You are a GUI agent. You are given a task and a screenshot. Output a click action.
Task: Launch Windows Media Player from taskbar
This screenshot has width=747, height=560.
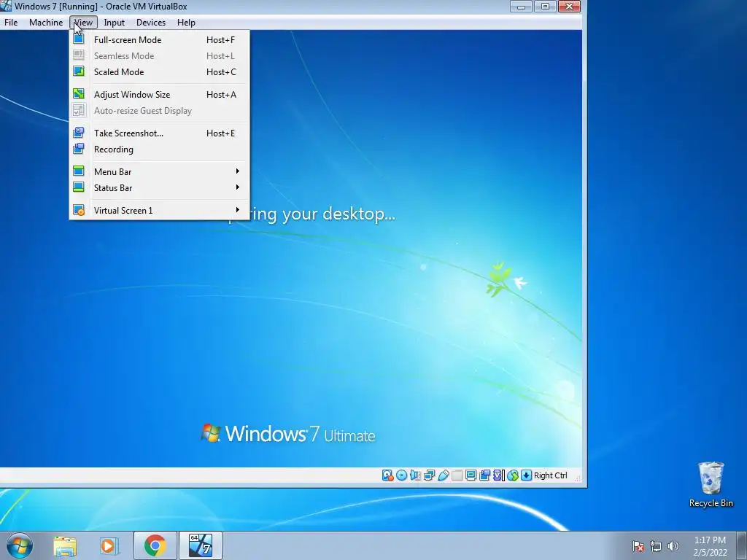109,546
